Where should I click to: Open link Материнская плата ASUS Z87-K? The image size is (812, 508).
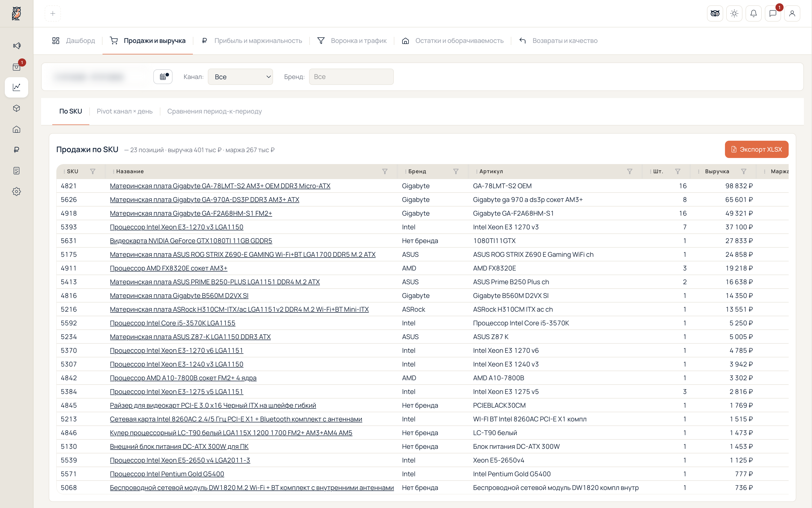(x=190, y=337)
